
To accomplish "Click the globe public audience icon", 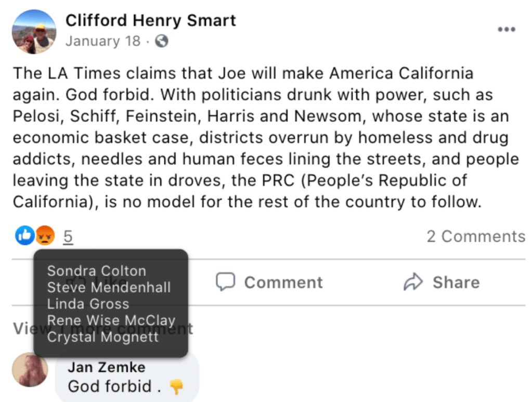I will 162,41.
